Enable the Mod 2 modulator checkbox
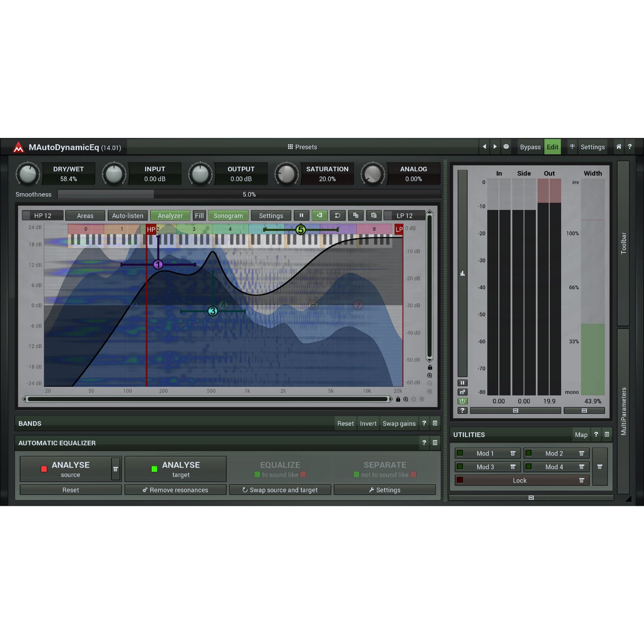Screen dimensions: 644x644 [x=529, y=453]
